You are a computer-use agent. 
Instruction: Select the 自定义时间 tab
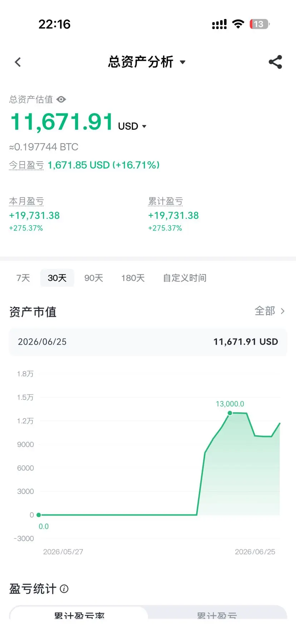click(184, 278)
